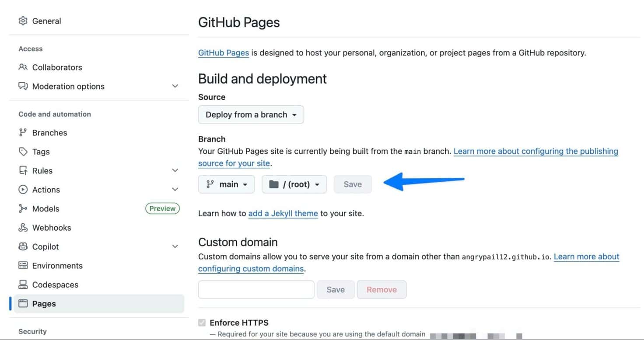Click the Moderation options comment icon
The height and width of the screenshot is (340, 644).
23,86
